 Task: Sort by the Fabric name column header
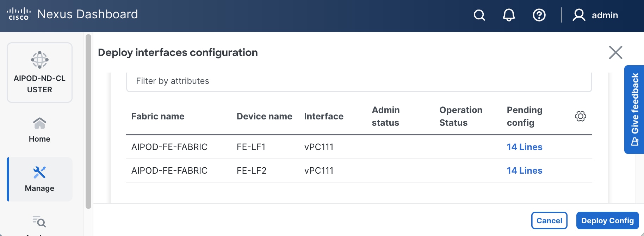click(x=157, y=117)
